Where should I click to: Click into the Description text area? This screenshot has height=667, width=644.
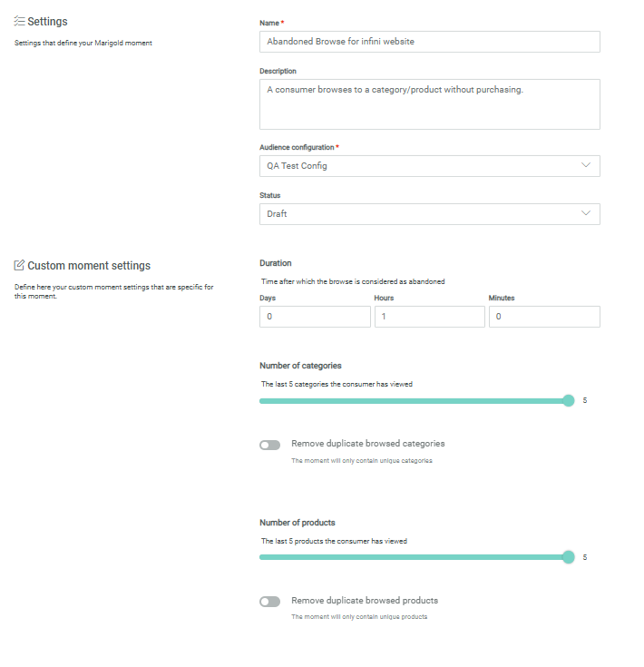pyautogui.click(x=429, y=104)
